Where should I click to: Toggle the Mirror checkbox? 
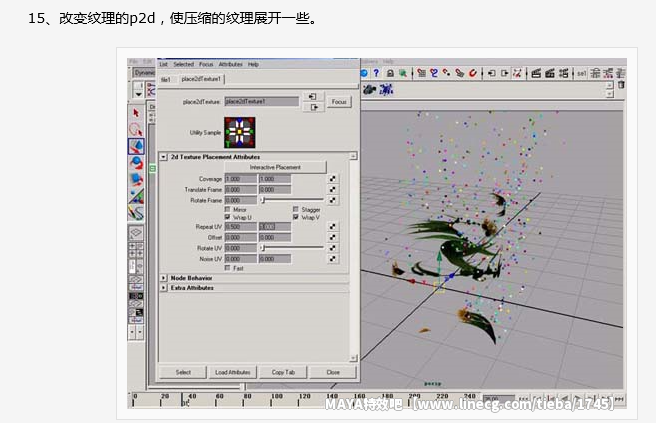pos(228,209)
